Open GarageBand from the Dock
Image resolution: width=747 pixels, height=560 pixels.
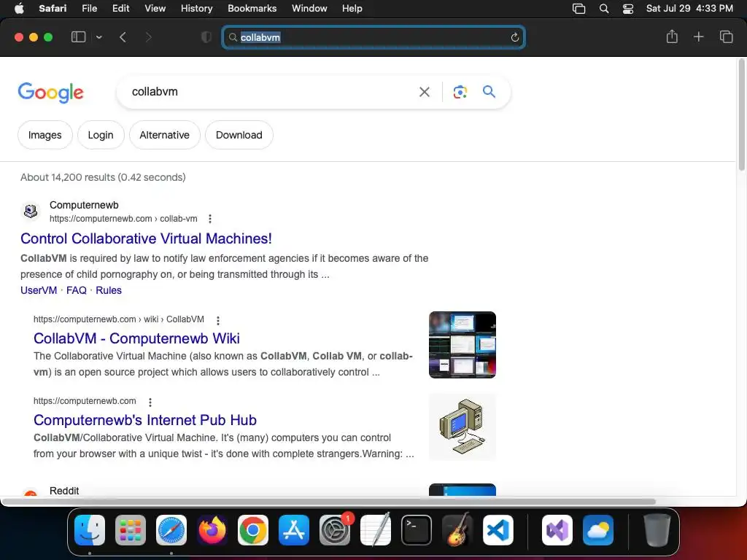pyautogui.click(x=457, y=530)
